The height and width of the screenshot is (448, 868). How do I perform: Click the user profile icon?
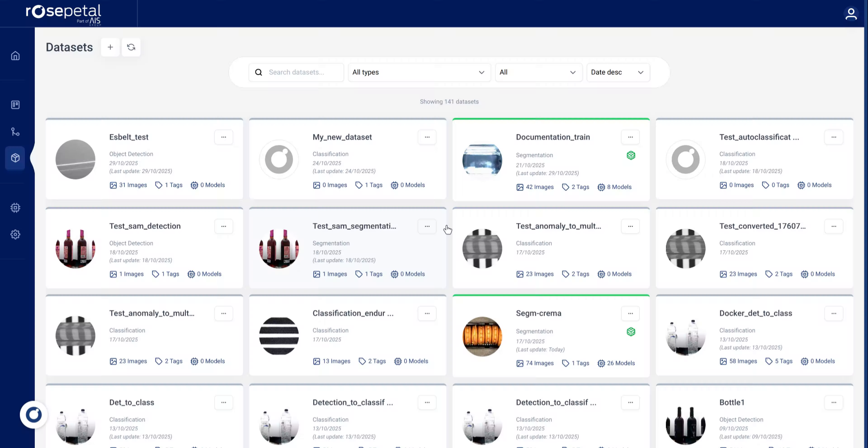point(851,14)
